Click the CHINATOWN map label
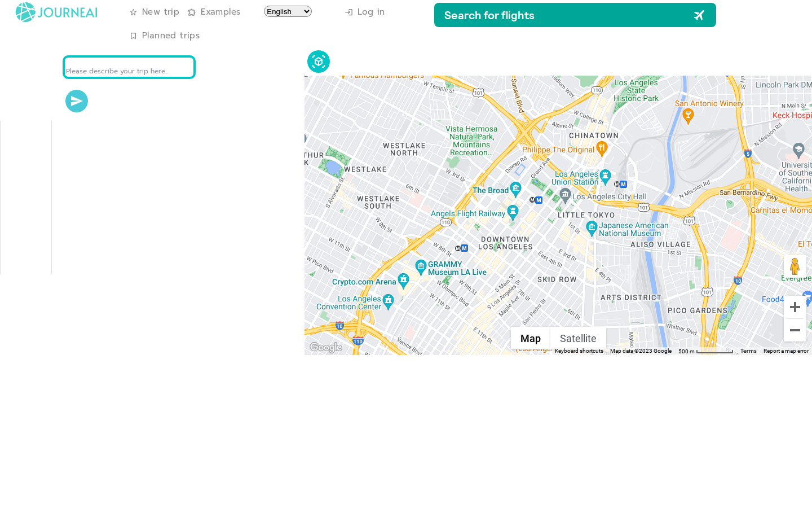This screenshot has height=508, width=812. pos(594,135)
